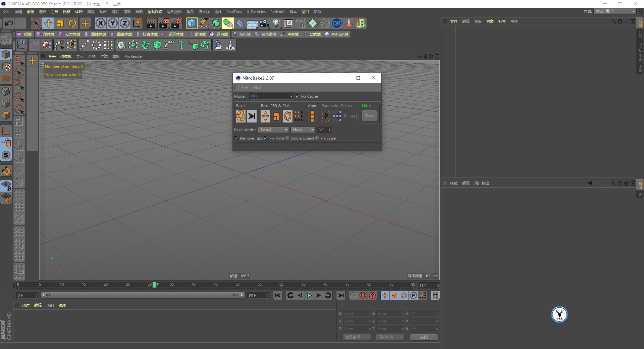The image size is (644, 349).
Task: Click the 90 F end frame field
Action: pyautogui.click(x=258, y=295)
